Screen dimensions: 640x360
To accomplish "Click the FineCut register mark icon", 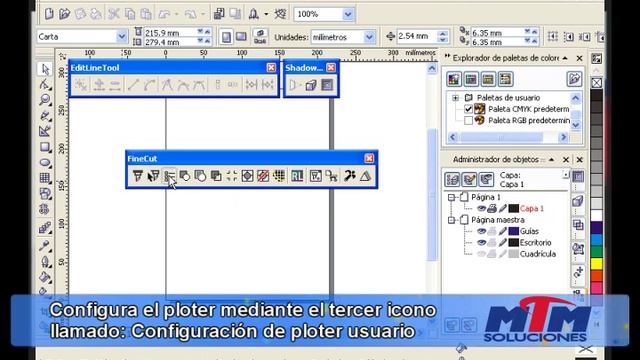I will [x=232, y=176].
